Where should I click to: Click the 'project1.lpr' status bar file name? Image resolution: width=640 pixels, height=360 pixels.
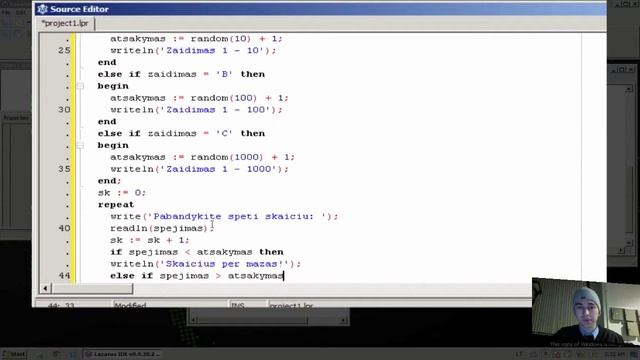coord(291,305)
